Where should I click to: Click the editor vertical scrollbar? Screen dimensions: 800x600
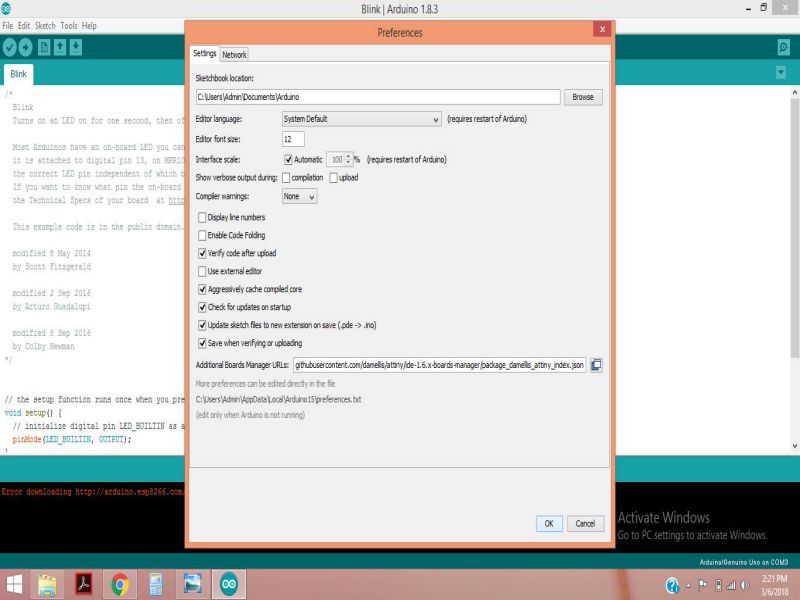[x=794, y=228]
